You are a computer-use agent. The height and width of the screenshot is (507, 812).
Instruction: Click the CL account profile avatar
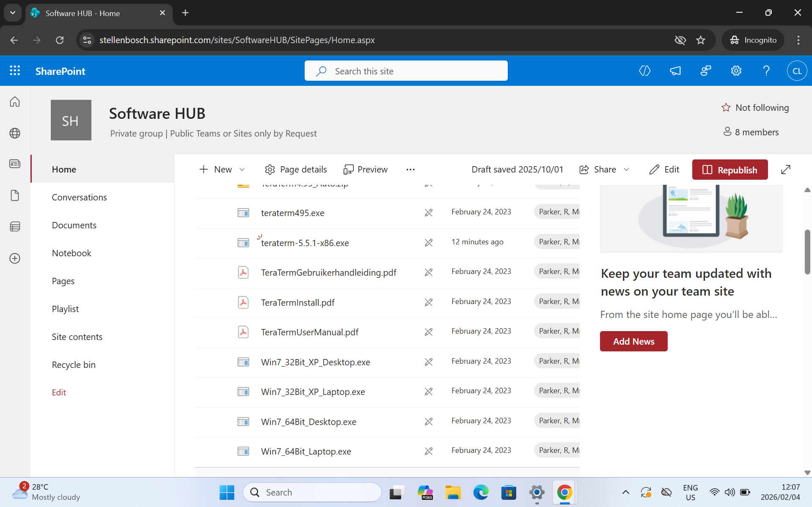point(797,71)
